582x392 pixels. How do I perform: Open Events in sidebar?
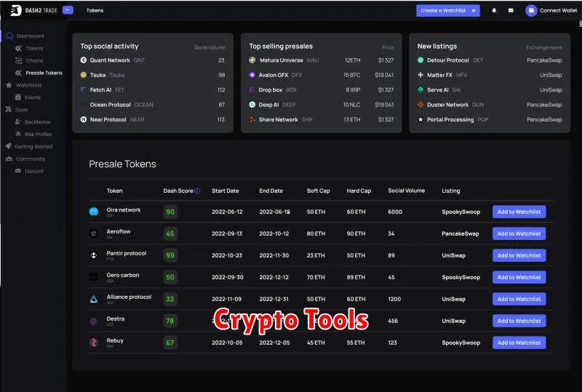click(x=28, y=97)
